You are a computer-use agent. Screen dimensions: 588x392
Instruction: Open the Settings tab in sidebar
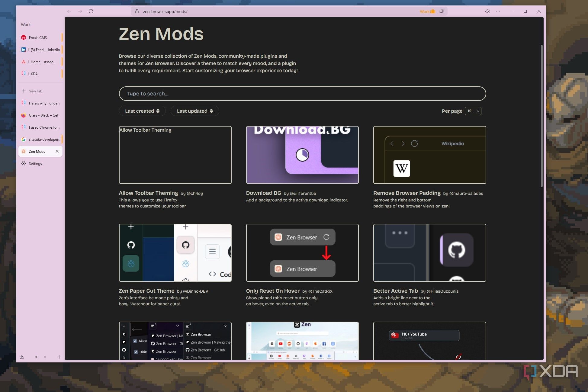tap(35, 163)
